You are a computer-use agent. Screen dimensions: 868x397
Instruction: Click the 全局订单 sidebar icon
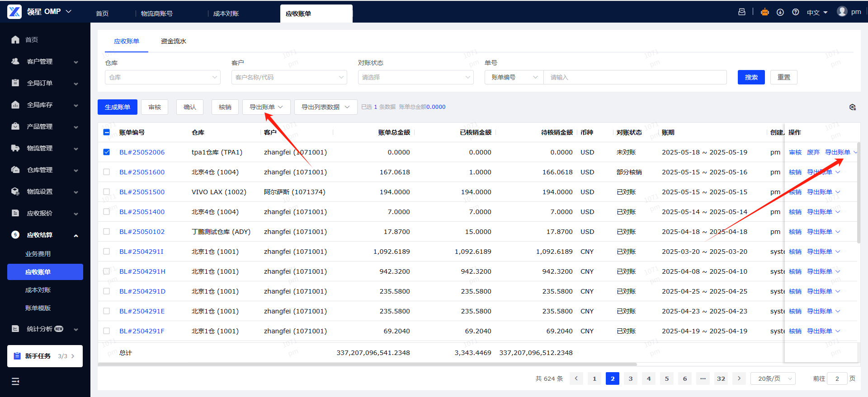click(x=15, y=83)
